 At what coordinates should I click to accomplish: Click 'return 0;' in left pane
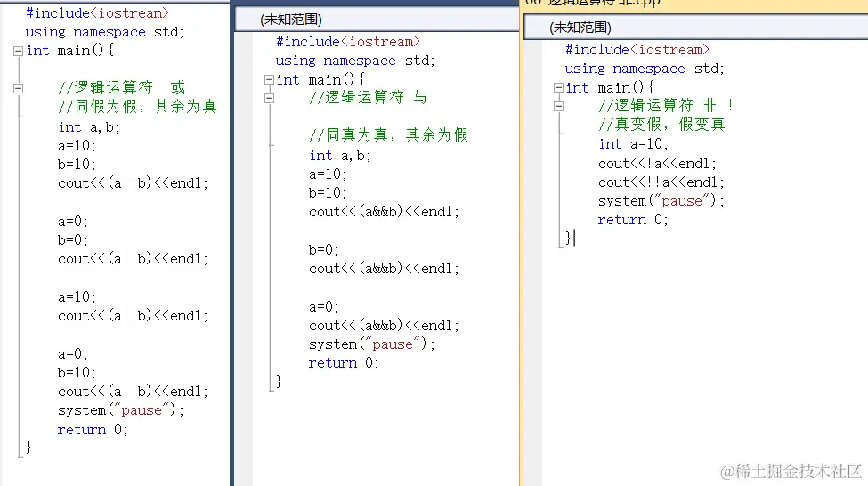coord(93,430)
